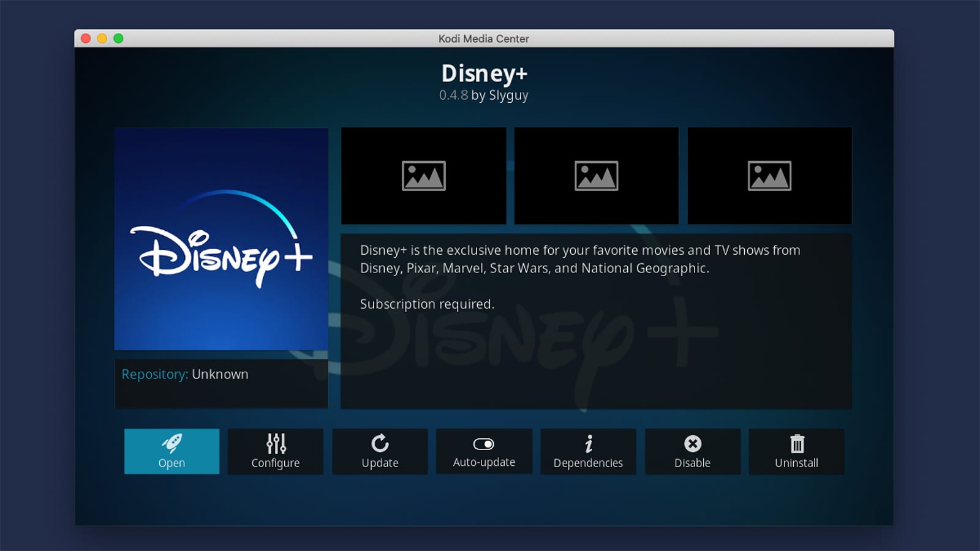The image size is (980, 551).
Task: Click the Update refresh icon
Action: (x=380, y=443)
